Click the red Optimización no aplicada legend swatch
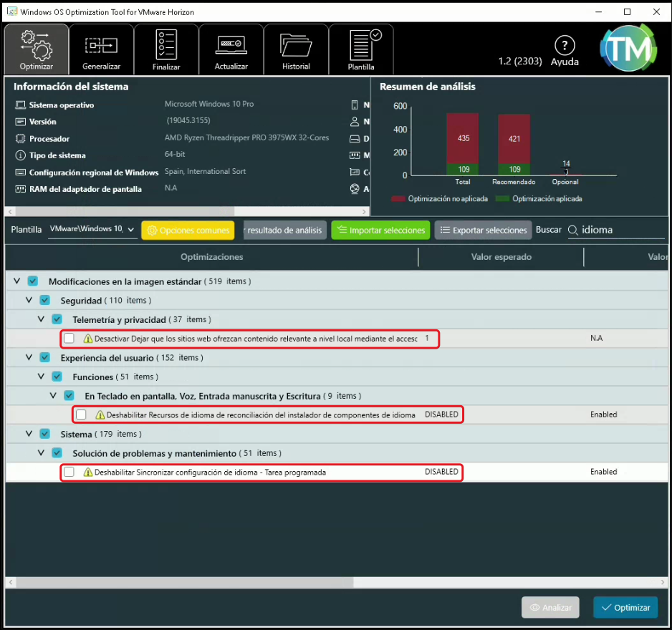The width and height of the screenshot is (672, 630). pyautogui.click(x=398, y=198)
